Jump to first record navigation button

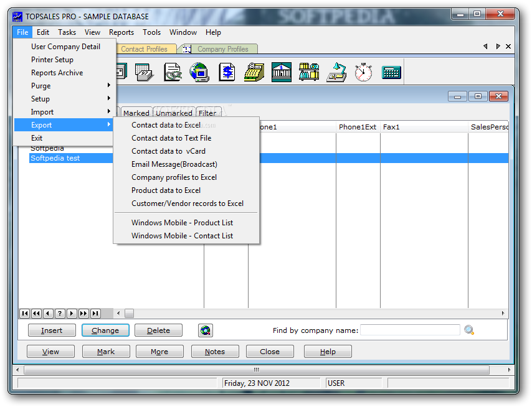(x=25, y=314)
